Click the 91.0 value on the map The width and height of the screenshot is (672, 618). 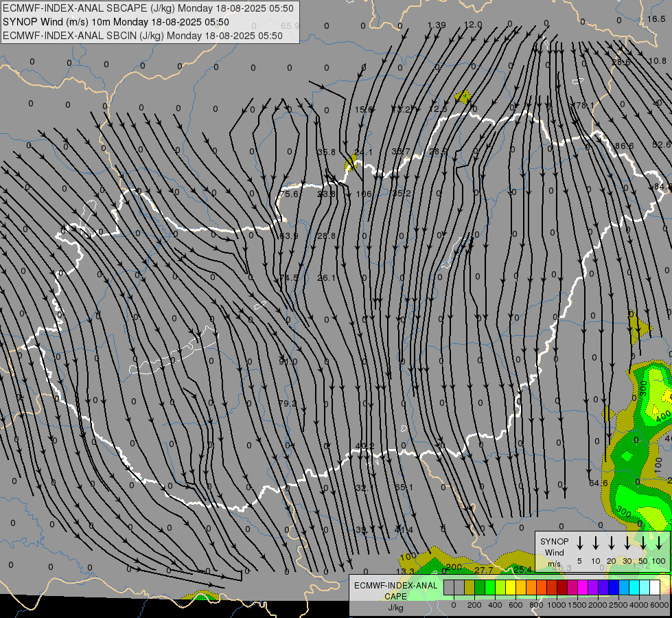288,362
